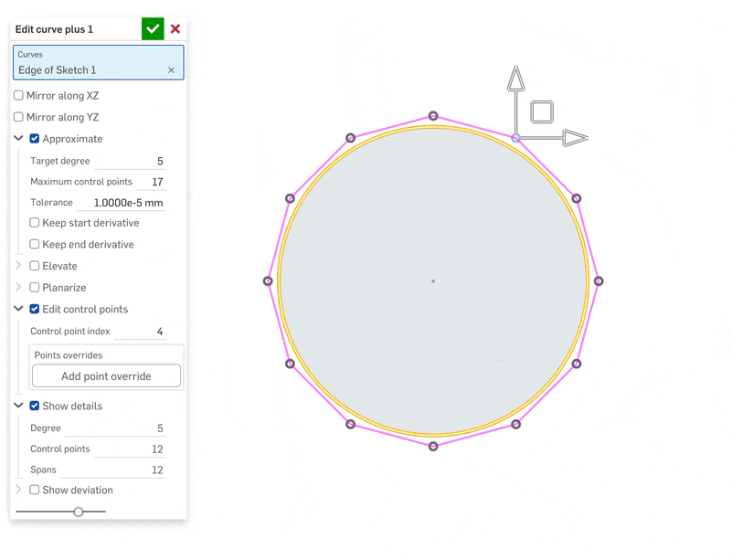Cancel dialog with red X icon
The width and height of the screenshot is (731, 560).
click(175, 29)
